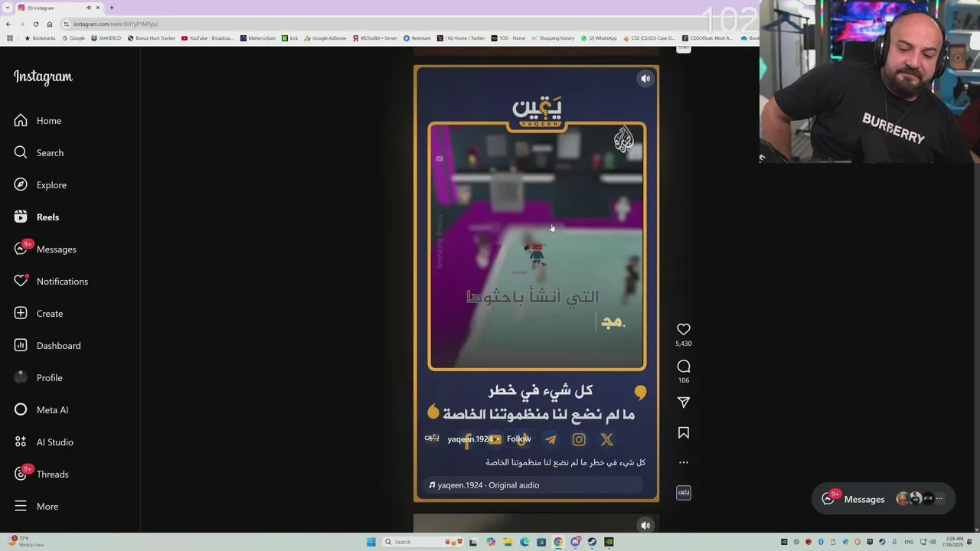Image resolution: width=980 pixels, height=551 pixels.
Task: Open Steam from the taskbar
Action: (592, 542)
